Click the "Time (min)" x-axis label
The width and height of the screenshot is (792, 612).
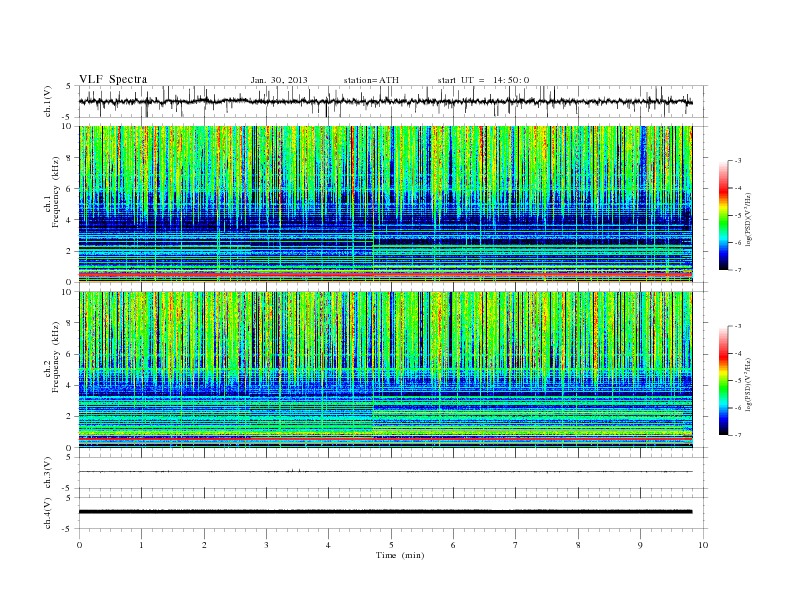click(400, 555)
